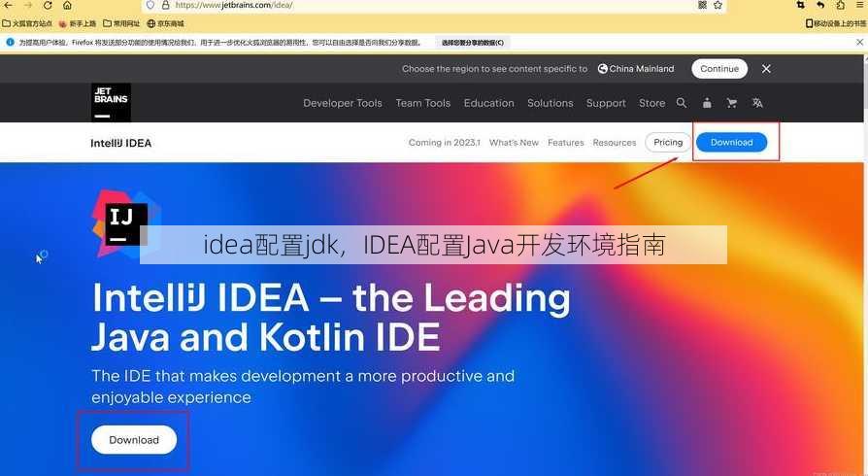
Task: Click the blue Download button in submenu
Action: click(x=731, y=143)
